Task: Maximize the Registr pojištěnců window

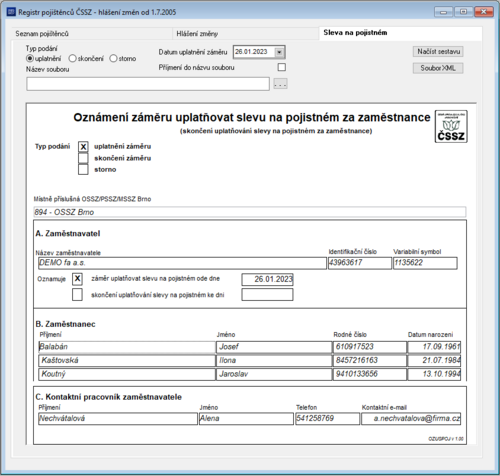Action: (x=464, y=12)
